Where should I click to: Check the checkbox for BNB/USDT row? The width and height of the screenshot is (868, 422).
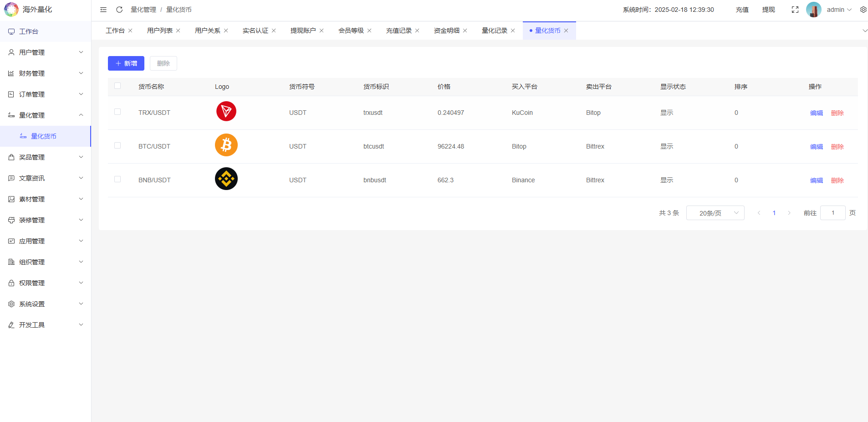(x=117, y=179)
